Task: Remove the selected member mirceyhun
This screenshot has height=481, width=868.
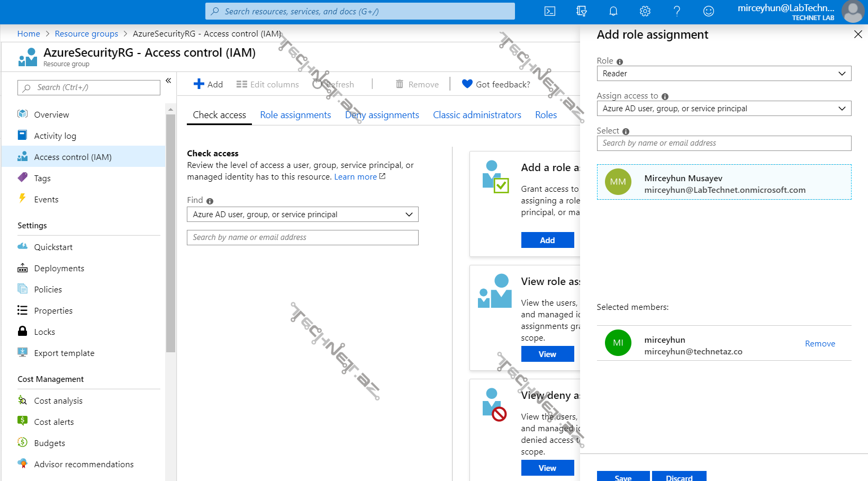Action: tap(820, 344)
